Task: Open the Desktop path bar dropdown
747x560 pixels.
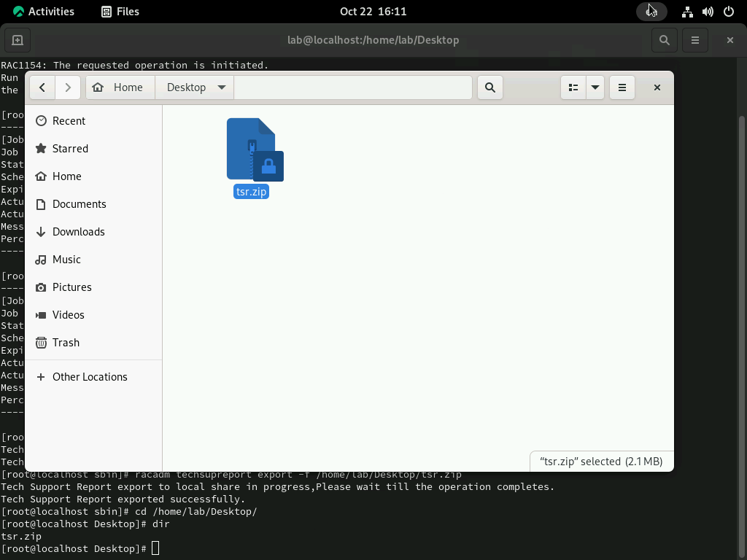Action: pos(222,87)
